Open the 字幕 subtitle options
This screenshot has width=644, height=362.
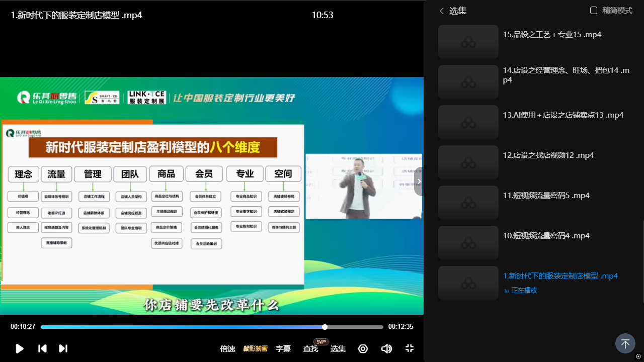point(283,348)
